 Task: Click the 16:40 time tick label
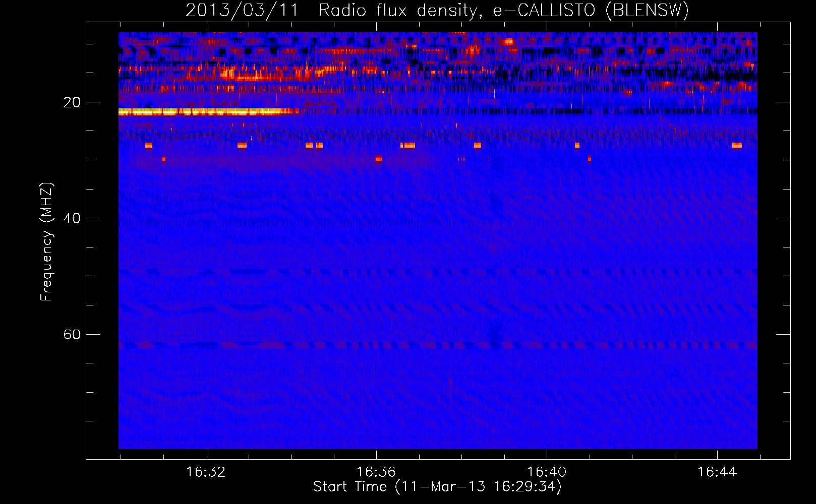547,472
